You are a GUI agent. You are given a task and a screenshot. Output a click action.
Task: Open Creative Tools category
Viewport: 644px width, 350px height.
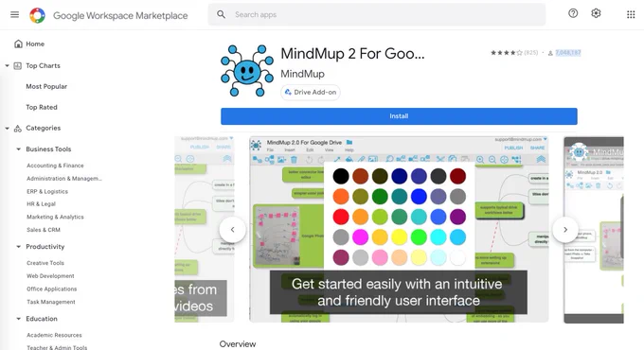(45, 263)
